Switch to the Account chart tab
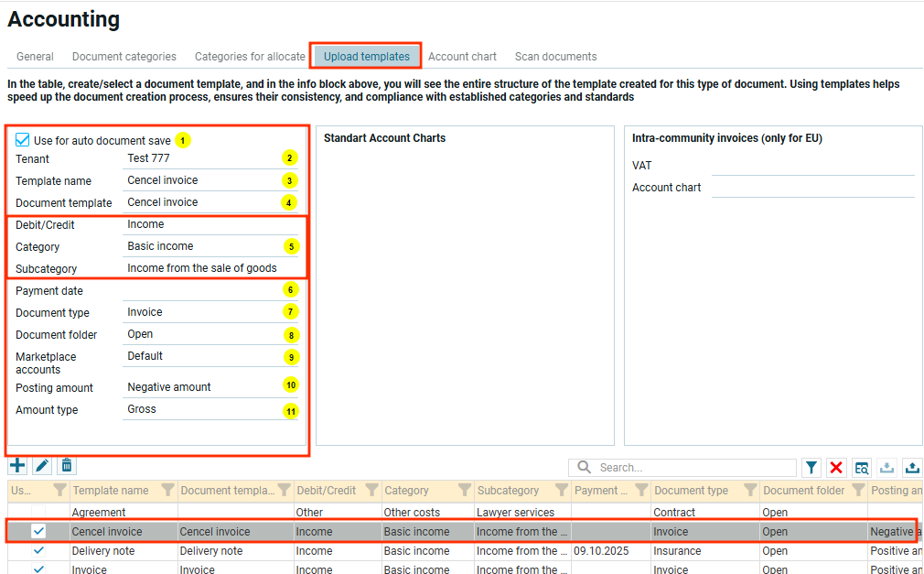 [462, 57]
